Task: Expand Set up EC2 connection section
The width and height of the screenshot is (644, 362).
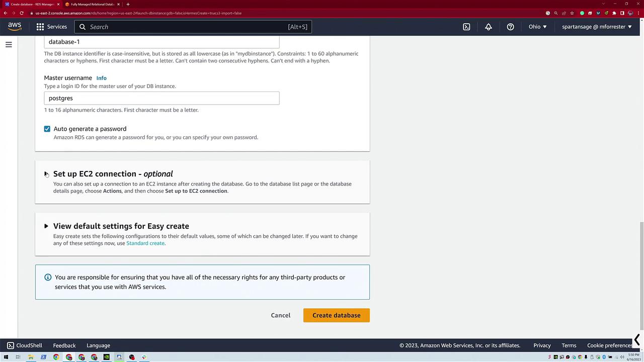Action: [46, 174]
